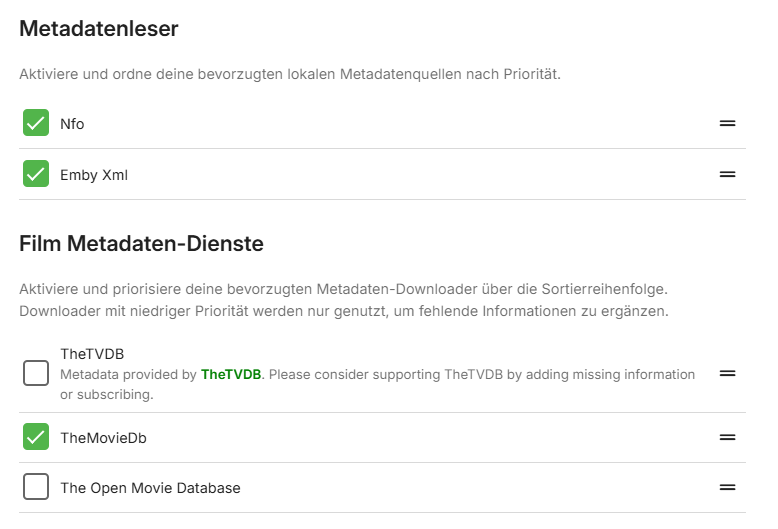Click the TheMovieDb text label

104,438
